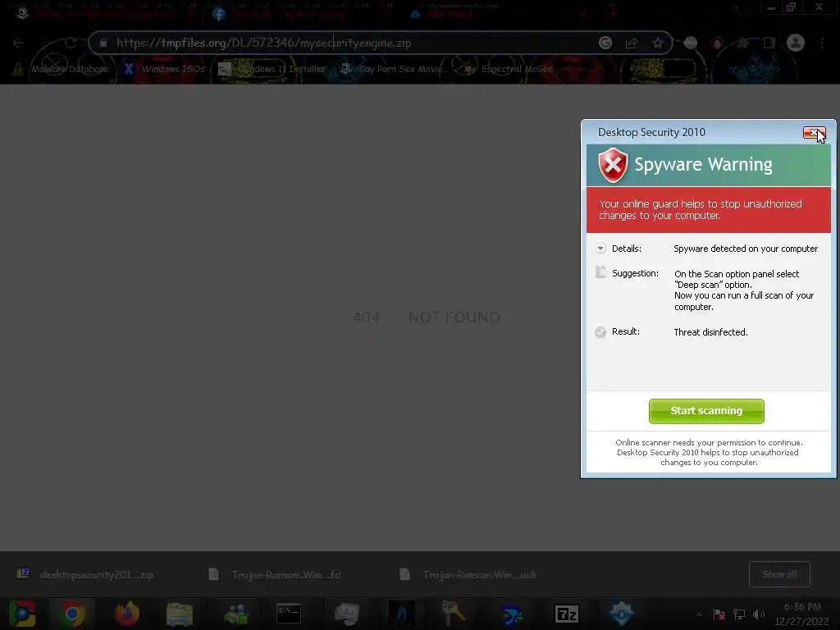The image size is (840, 630).
Task: Click the taskbar clock showing 6:36 PM
Action: click(802, 614)
